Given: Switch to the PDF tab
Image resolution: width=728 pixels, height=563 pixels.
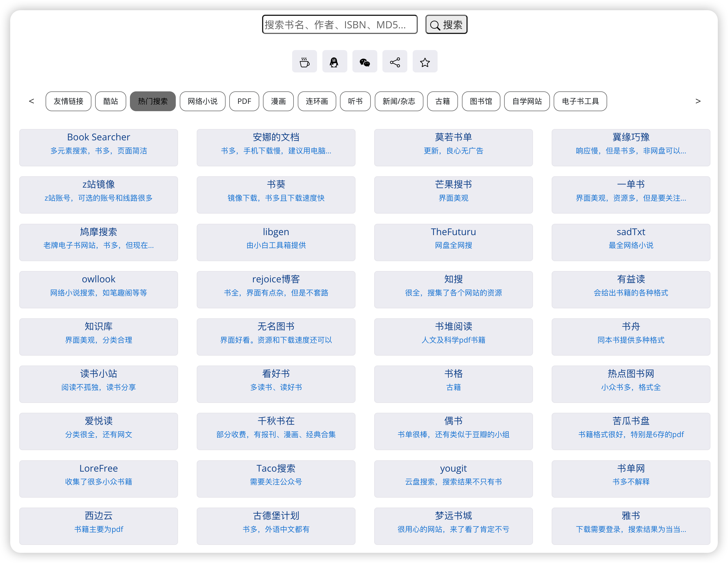Looking at the screenshot, I should [244, 101].
